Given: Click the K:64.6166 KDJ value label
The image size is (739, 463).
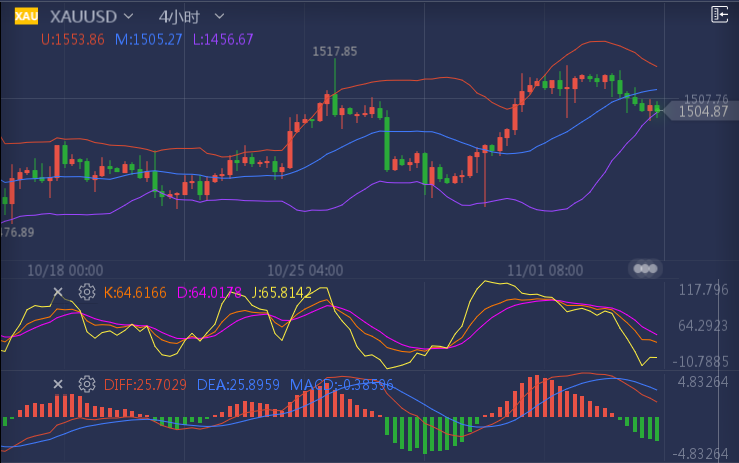Looking at the screenshot, I should tap(136, 292).
